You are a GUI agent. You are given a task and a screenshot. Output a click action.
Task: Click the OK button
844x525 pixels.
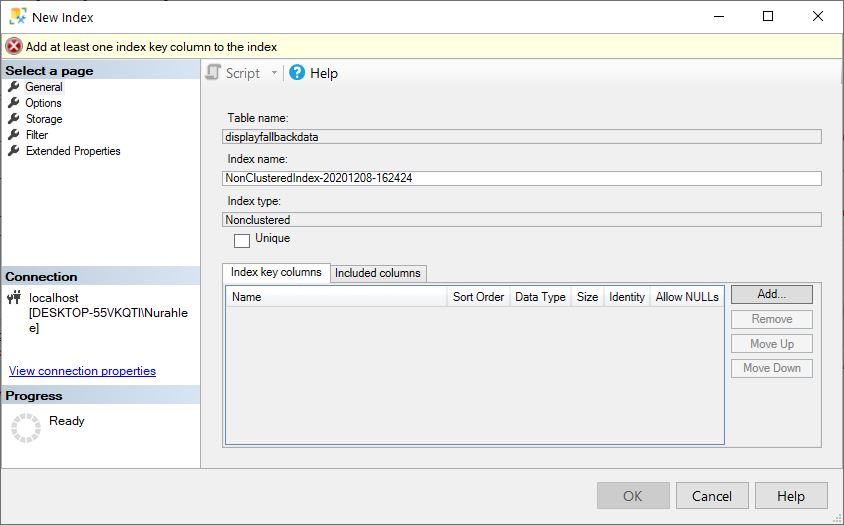633,495
